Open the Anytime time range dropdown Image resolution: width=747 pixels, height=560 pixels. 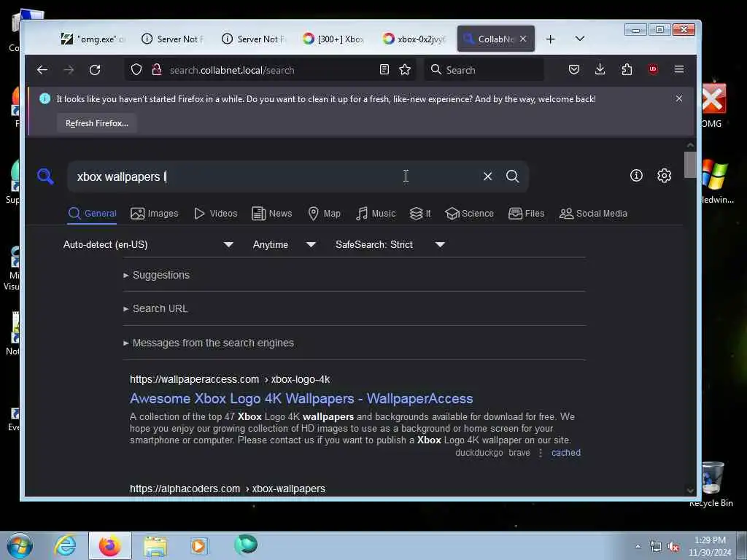284,244
